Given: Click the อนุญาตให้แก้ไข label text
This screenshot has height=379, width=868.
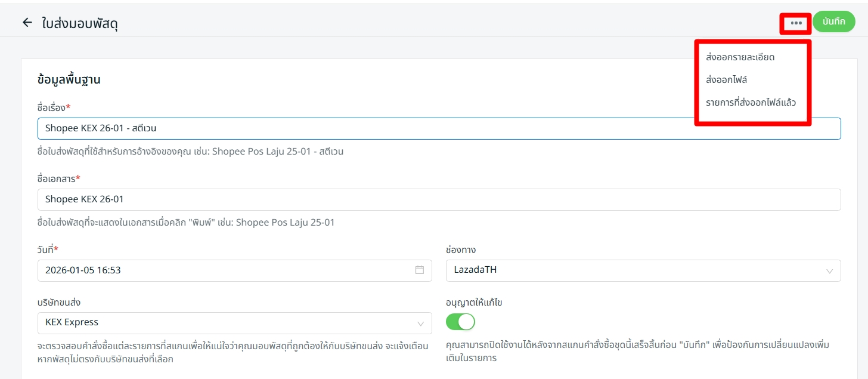Looking at the screenshot, I should (474, 303).
